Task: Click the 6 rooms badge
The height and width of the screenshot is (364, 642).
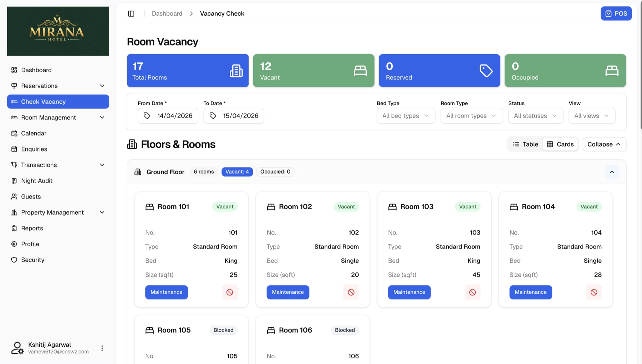Action: click(204, 172)
